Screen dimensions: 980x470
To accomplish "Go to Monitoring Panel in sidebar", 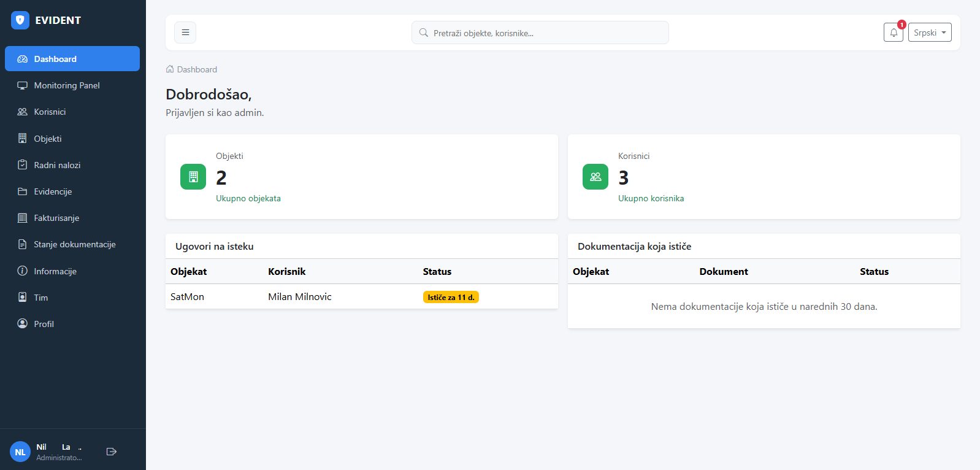I will 72,85.
